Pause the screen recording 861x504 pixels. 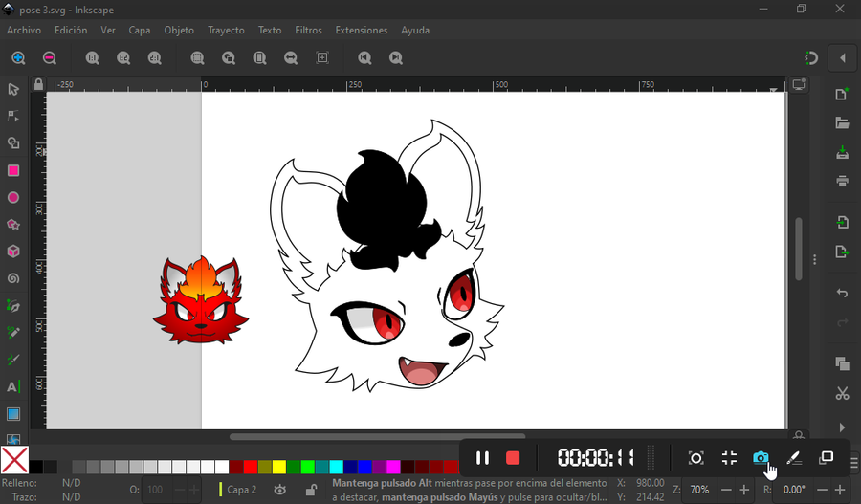(482, 458)
